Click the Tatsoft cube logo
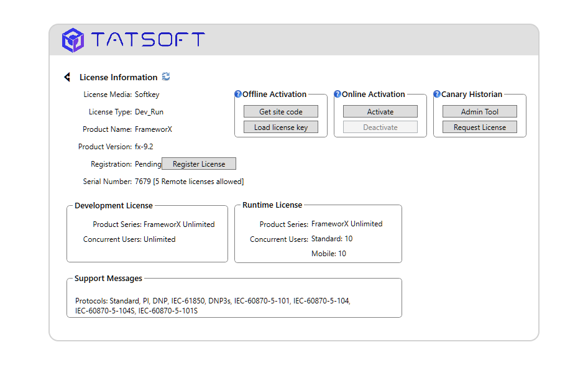This screenshot has height=365, width=588. pyautogui.click(x=73, y=40)
